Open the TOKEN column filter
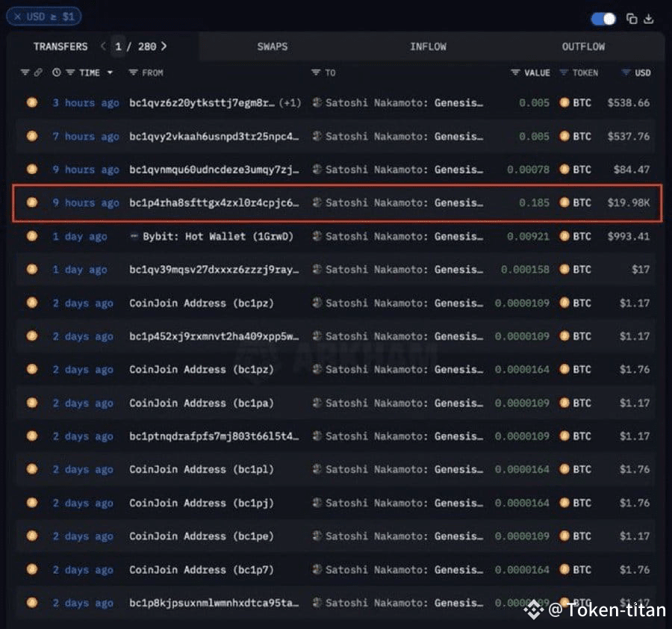672x629 pixels. coord(564,72)
